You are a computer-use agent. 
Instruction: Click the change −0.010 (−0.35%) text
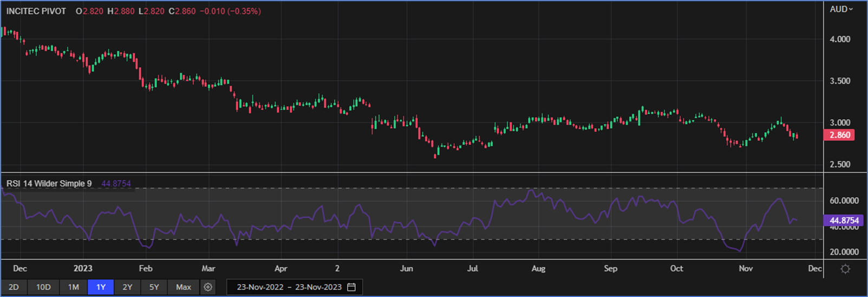coord(230,11)
